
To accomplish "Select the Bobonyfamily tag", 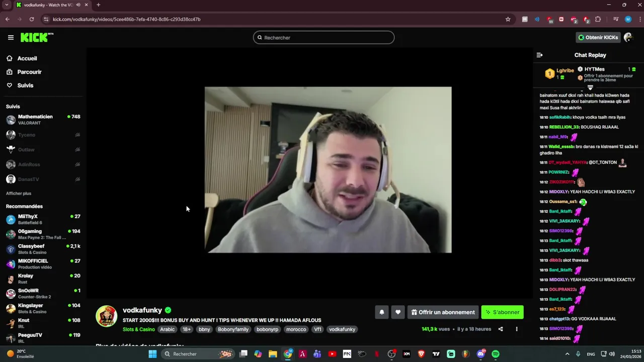I will (233, 329).
